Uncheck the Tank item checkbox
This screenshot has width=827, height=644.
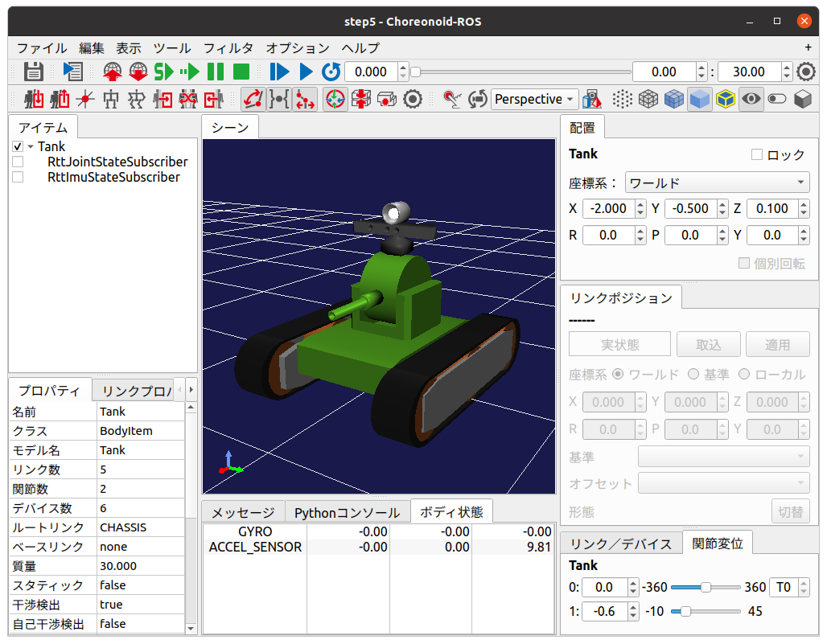(x=18, y=147)
